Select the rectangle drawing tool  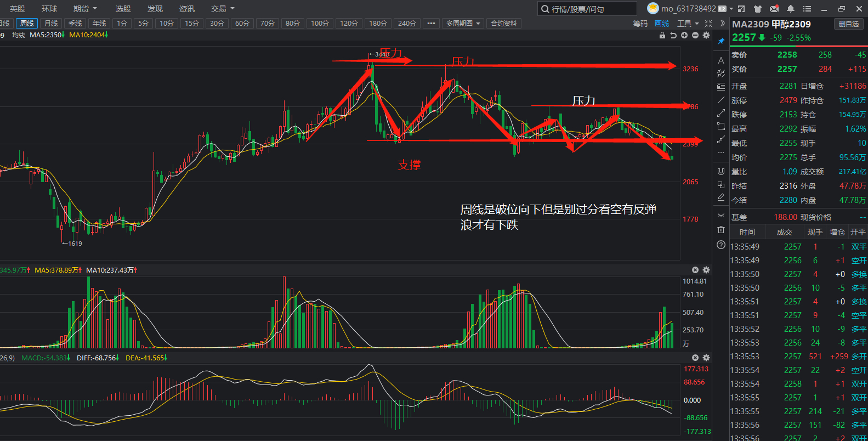(x=721, y=126)
